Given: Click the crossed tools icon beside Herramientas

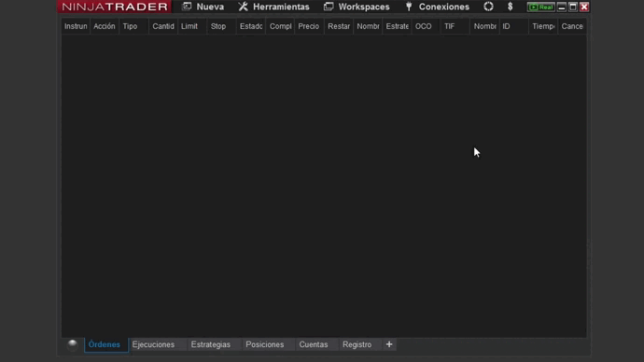Looking at the screenshot, I should 244,7.
